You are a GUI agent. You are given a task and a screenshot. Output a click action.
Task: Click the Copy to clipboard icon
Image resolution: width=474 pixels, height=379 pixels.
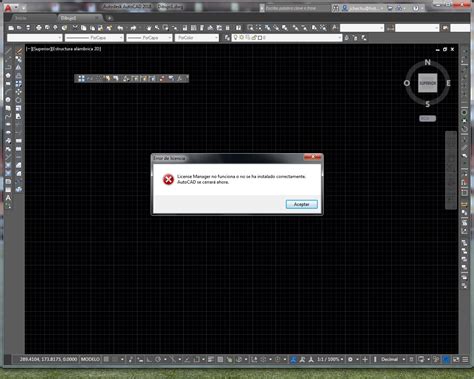tap(84, 28)
